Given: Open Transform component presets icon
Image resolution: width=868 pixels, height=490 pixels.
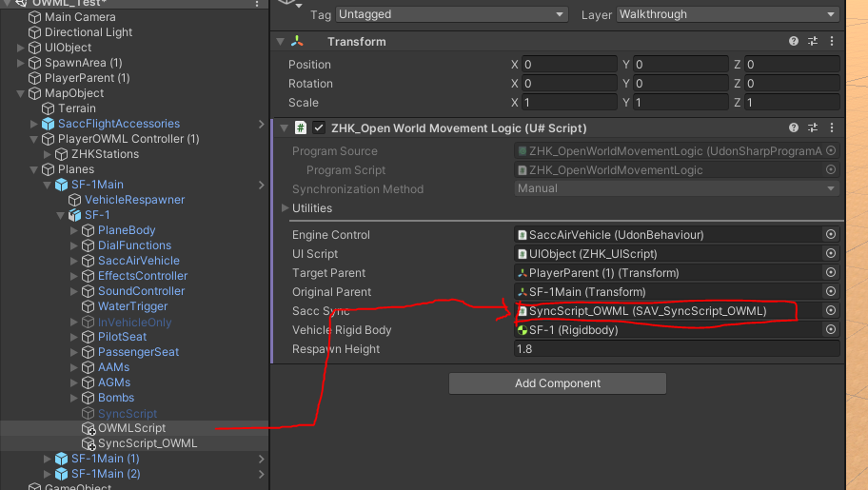Looking at the screenshot, I should pos(813,41).
